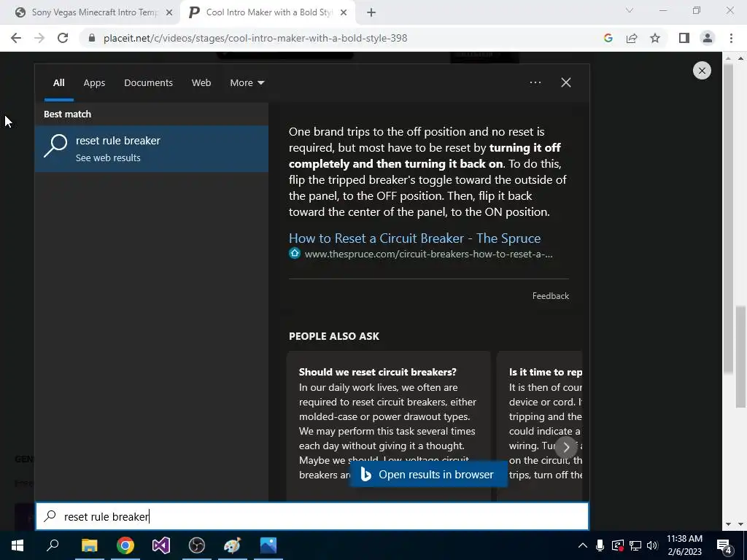Click the 'PEOPLE ALSO ASK' heading
747x560 pixels.
click(334, 336)
